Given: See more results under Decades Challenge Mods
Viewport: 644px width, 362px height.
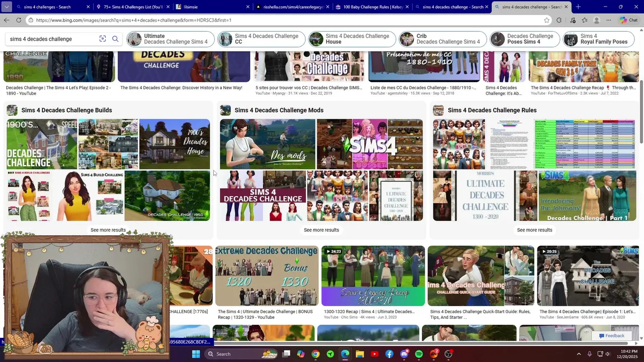Looking at the screenshot, I should pos(321,230).
